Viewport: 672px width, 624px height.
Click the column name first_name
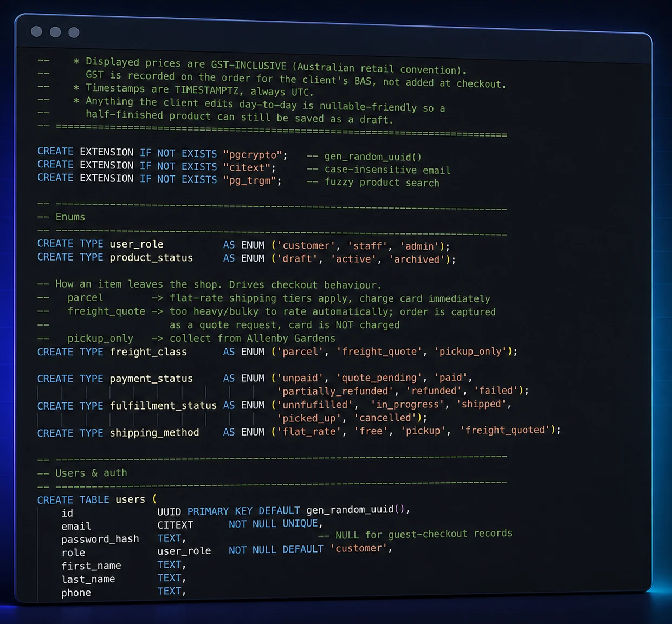click(91, 566)
